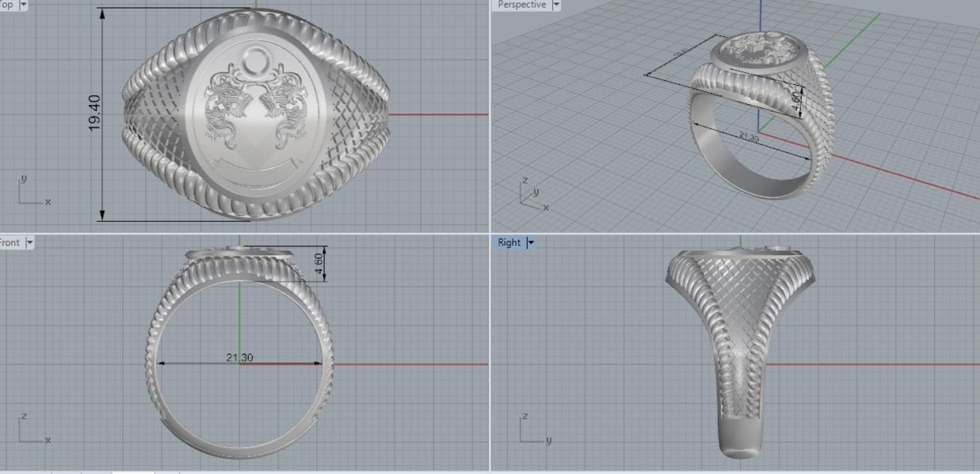Open the Perspective viewport menu arrow
This screenshot has width=980, height=474.
(556, 4)
